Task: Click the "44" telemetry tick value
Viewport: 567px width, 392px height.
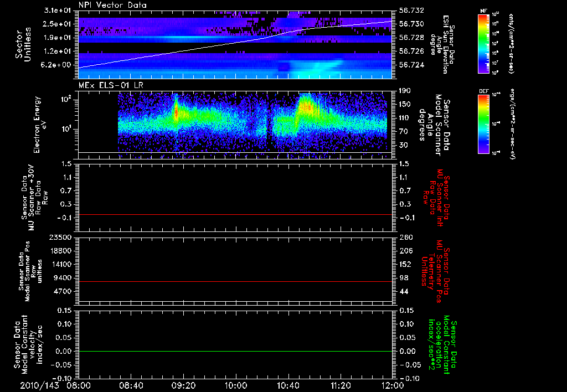Action: 404,291
